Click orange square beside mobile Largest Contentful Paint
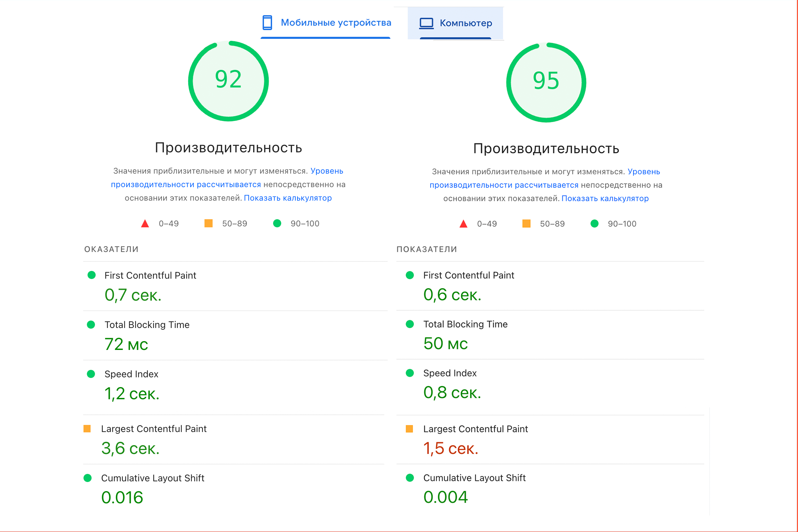 pos(87,429)
